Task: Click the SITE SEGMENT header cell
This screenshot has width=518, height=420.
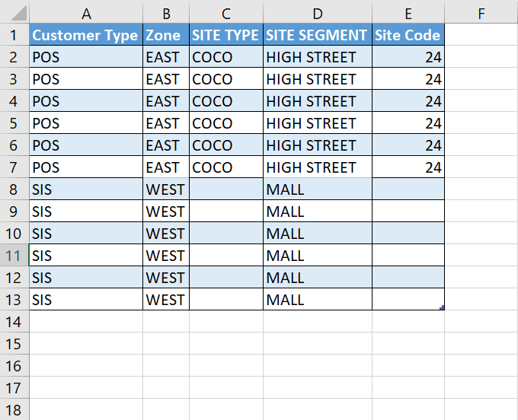Action: click(318, 35)
